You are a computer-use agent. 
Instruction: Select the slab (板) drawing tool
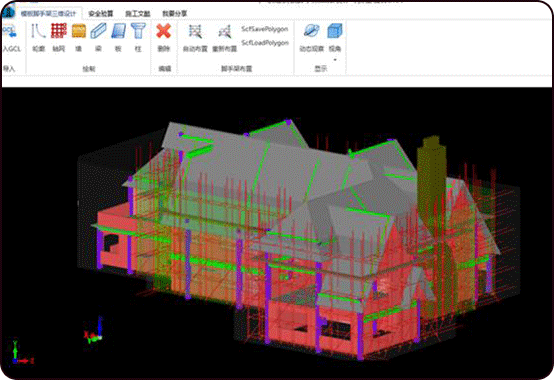tap(118, 31)
